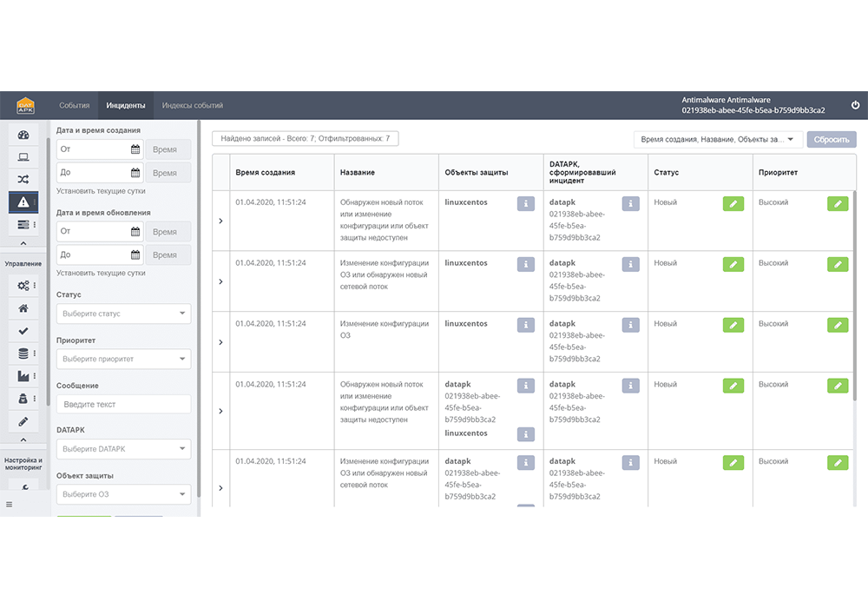
Task: Switch to the Индексы событий tab
Action: point(192,105)
